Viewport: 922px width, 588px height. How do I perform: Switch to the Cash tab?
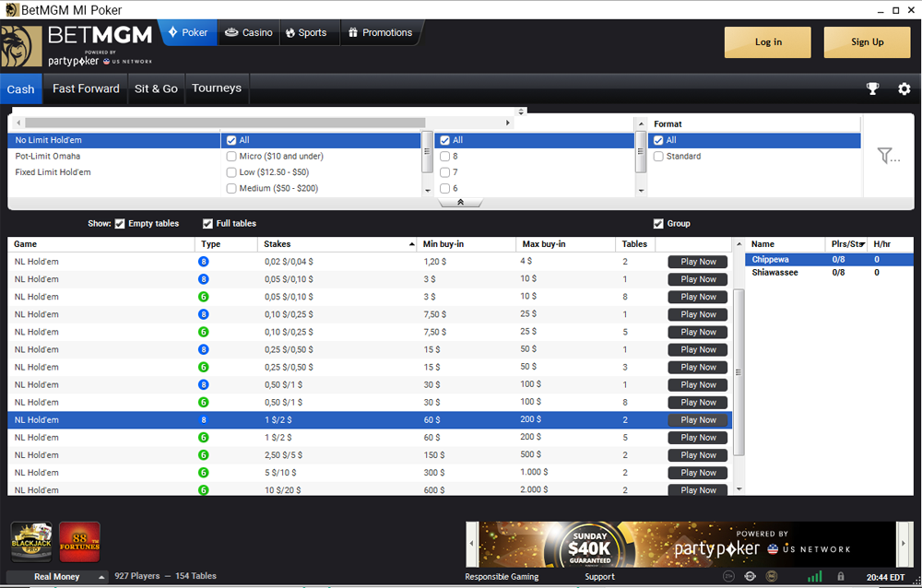click(21, 89)
